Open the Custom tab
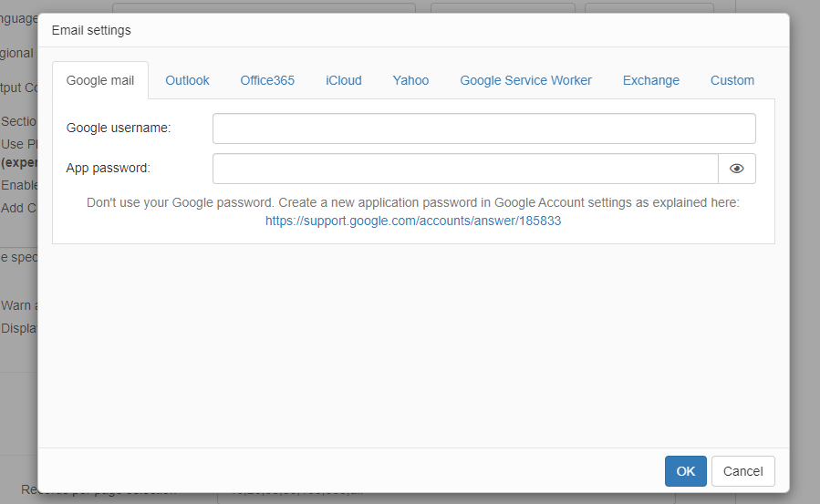The image size is (820, 504). coord(732,80)
